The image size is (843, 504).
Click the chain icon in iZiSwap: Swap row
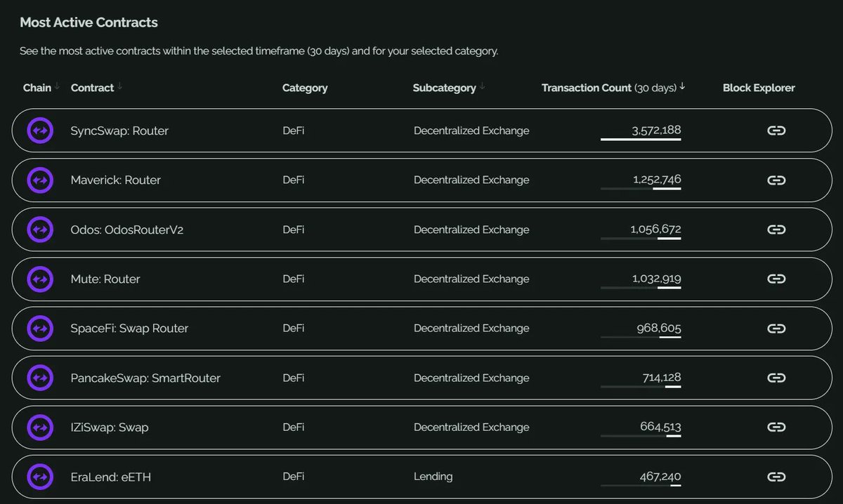click(x=40, y=427)
